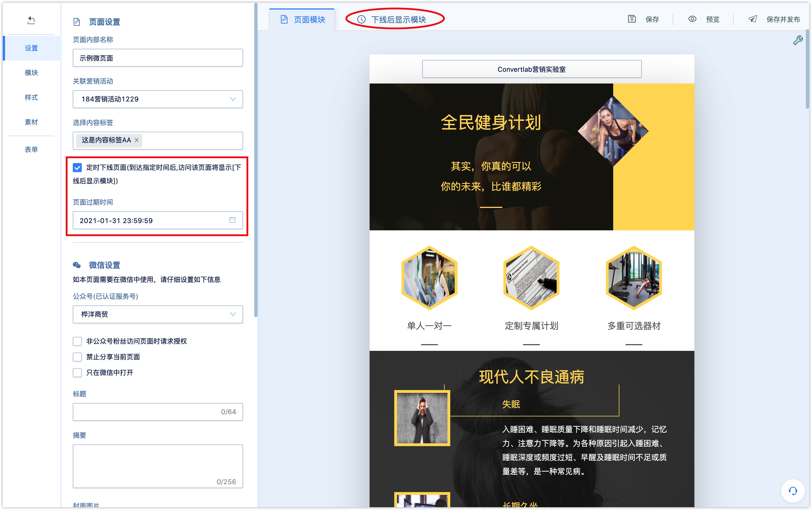
Task: Enable 非公众号粉丝访问页面时请求授权 checkbox
Action: [77, 341]
